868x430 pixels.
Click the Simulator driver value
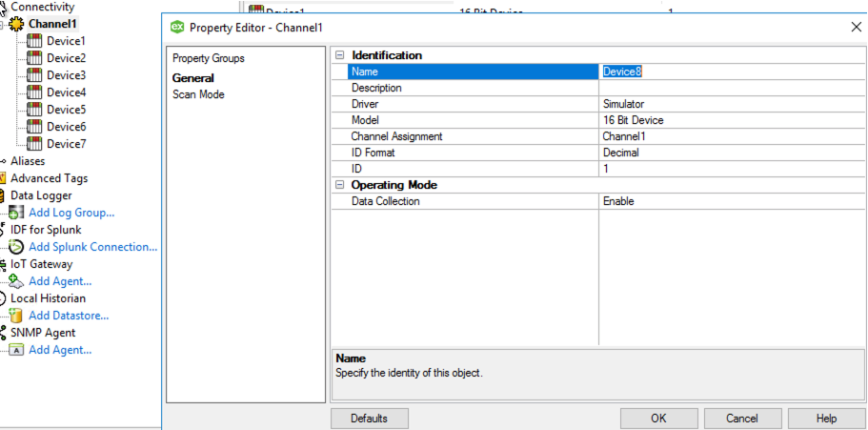[623, 104]
